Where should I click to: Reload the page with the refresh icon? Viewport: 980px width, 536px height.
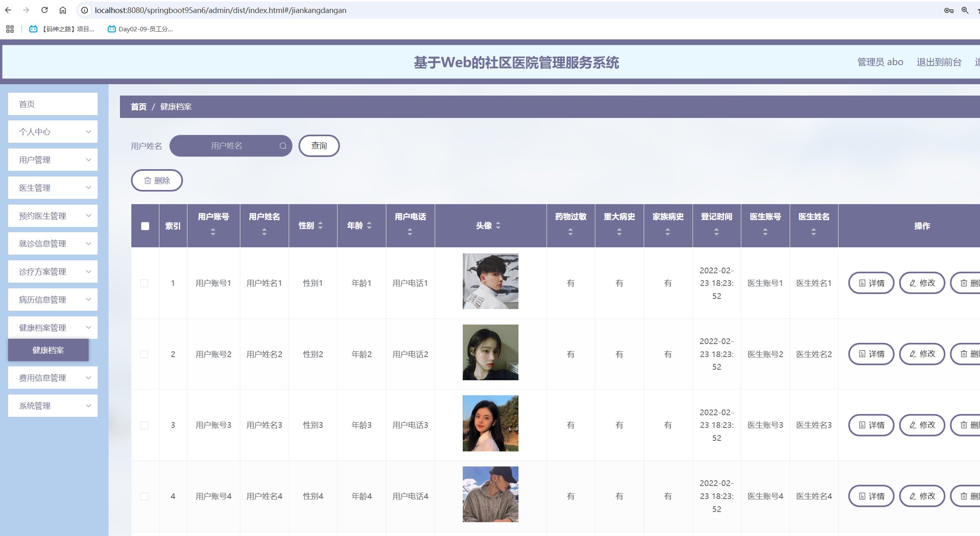(x=45, y=10)
